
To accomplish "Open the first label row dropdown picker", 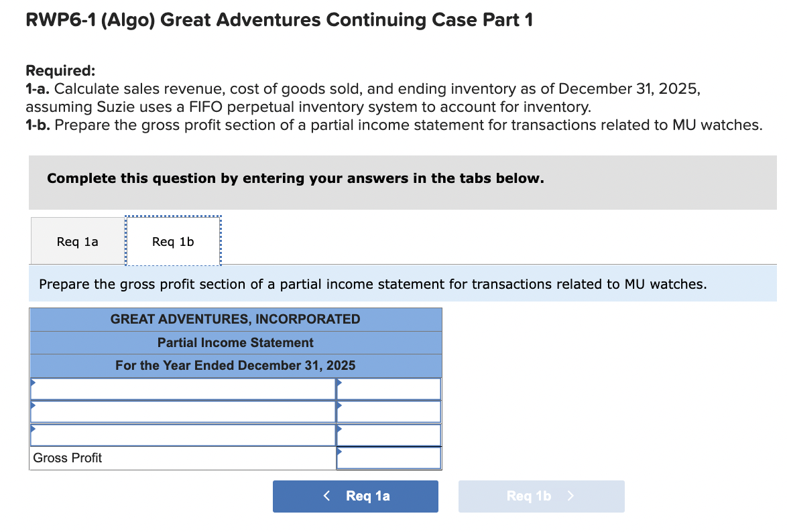I will click(32, 383).
